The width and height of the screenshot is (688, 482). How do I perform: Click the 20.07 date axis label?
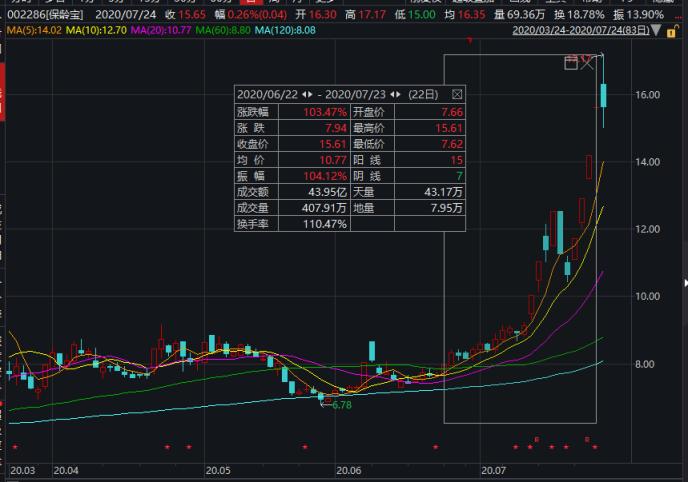494,469
